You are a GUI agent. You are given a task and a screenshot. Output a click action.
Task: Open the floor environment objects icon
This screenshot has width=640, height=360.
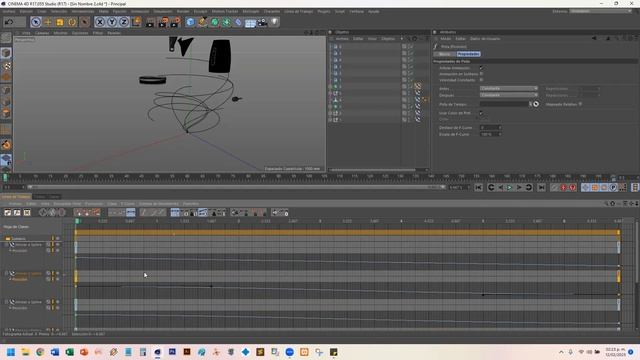pyautogui.click(x=250, y=22)
